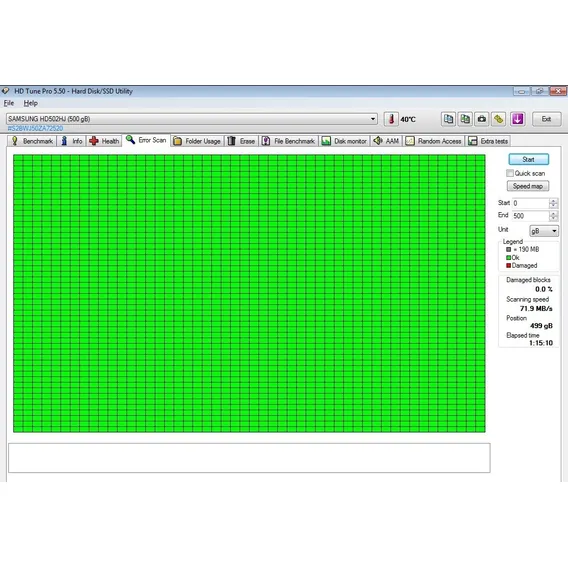Increase the Start value with the spinner
Viewport: 568px width, 568px height.
[553, 200]
